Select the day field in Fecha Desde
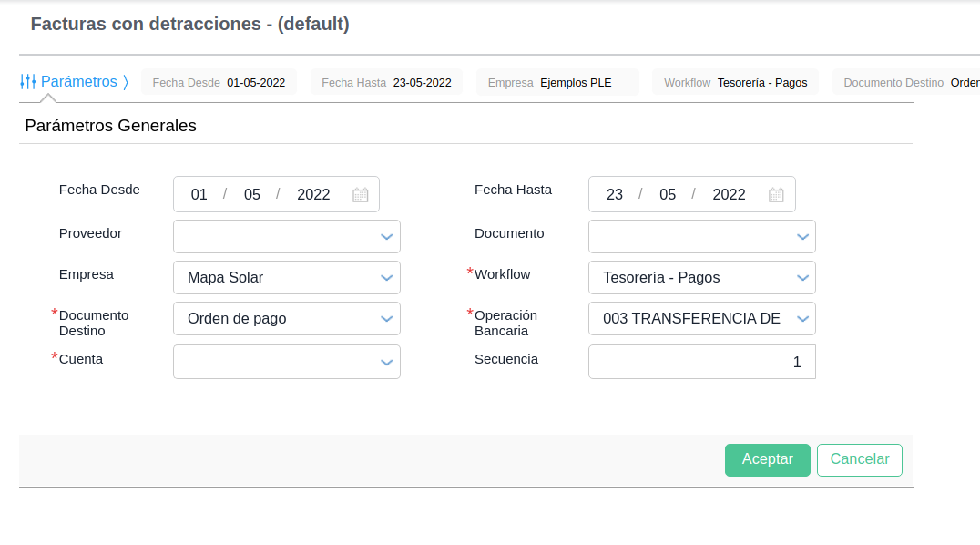This screenshot has height=545, width=980. 199,194
